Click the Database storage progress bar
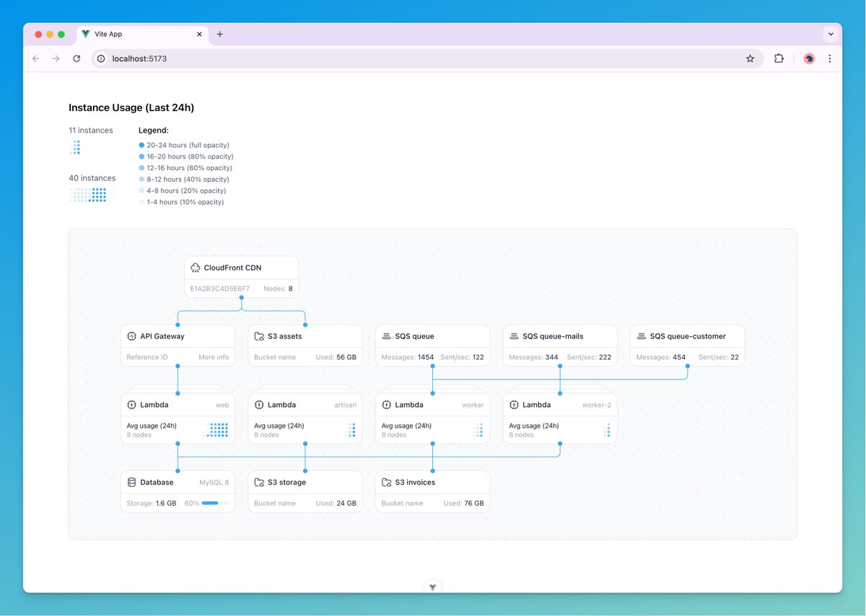 [215, 503]
